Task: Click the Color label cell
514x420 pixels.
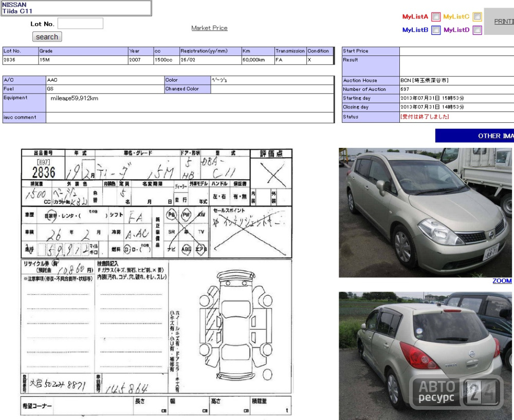Action: pos(188,80)
